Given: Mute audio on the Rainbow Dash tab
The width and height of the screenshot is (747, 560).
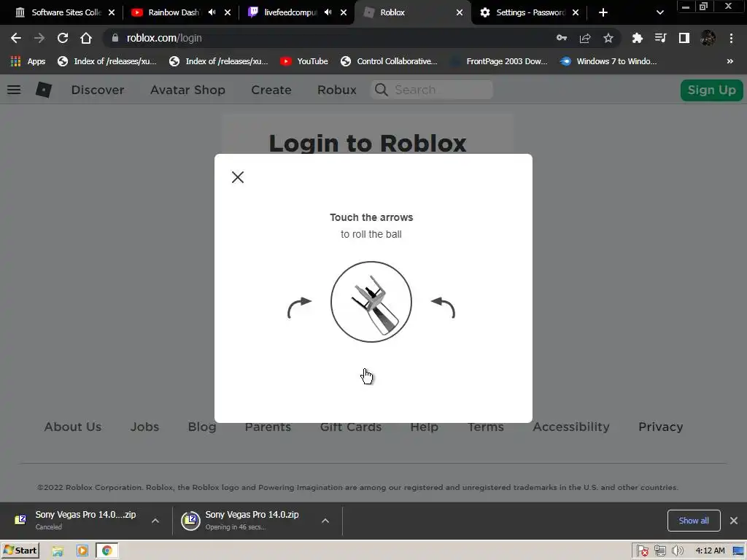Looking at the screenshot, I should [212, 12].
